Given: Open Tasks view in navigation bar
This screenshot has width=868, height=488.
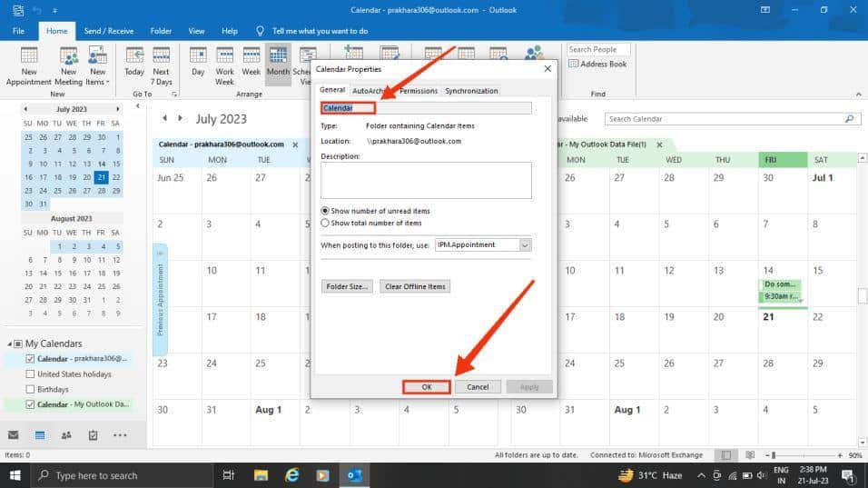Looking at the screenshot, I should pos(93,435).
